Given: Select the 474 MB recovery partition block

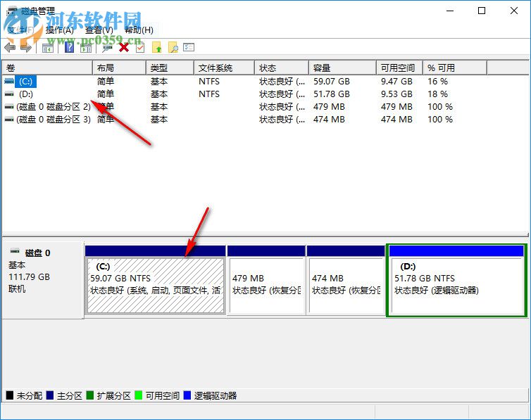Looking at the screenshot, I should pyautogui.click(x=346, y=280).
